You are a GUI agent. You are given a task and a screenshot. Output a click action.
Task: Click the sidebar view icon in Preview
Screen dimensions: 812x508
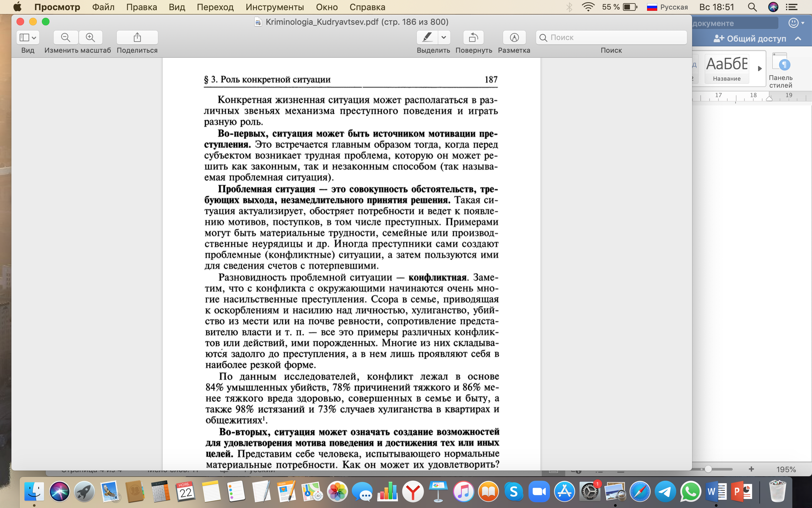pos(24,37)
